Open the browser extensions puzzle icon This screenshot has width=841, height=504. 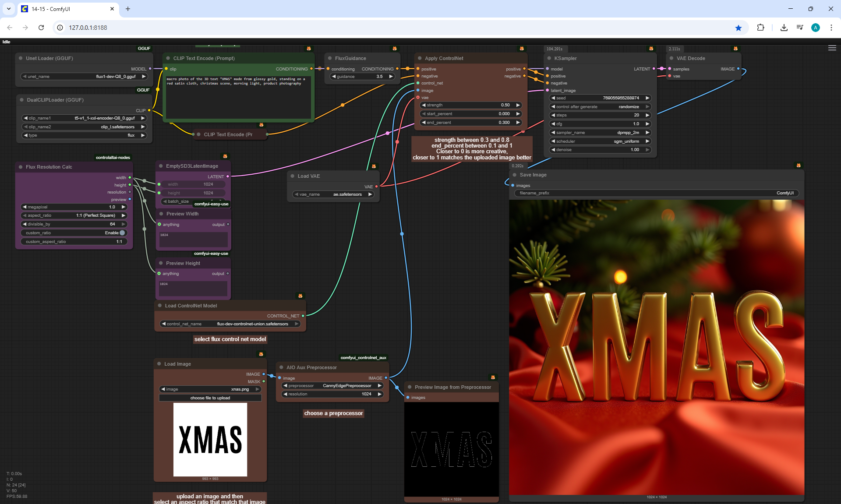pyautogui.click(x=760, y=28)
